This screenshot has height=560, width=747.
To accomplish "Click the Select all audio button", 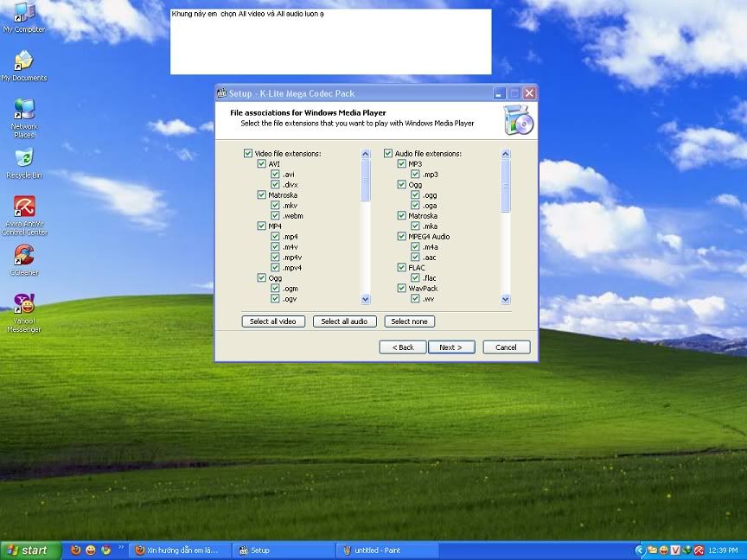I will [344, 321].
